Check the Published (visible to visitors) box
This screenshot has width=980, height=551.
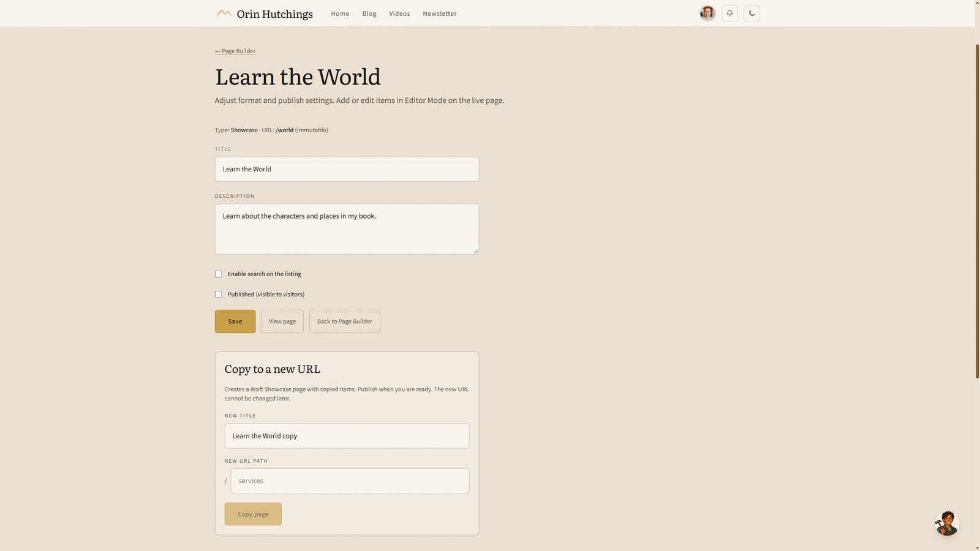coord(219,294)
